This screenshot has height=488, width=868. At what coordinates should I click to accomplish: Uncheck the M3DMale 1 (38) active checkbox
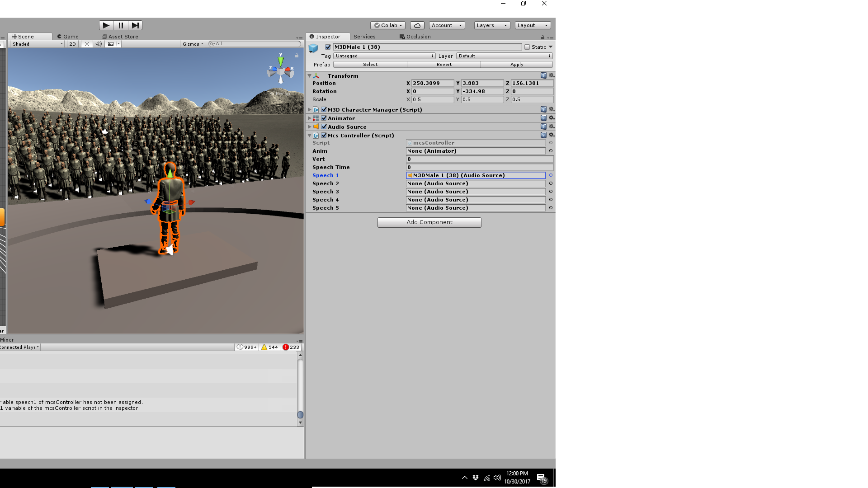328,47
